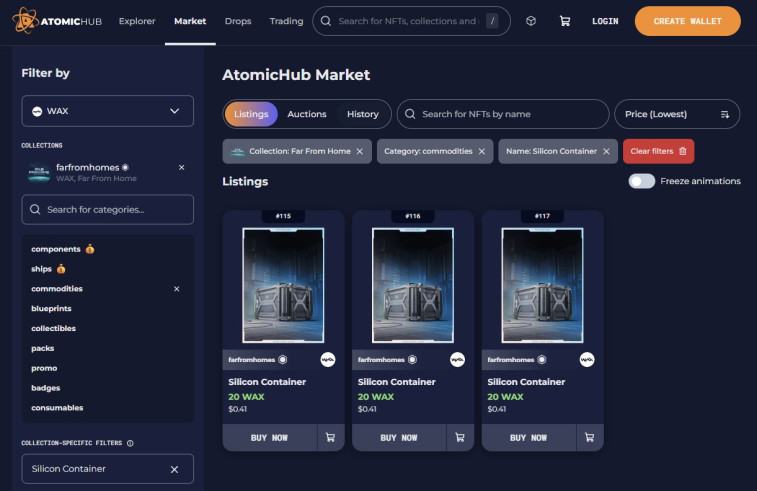Remove the Collection: Far From Home chip

click(x=360, y=152)
